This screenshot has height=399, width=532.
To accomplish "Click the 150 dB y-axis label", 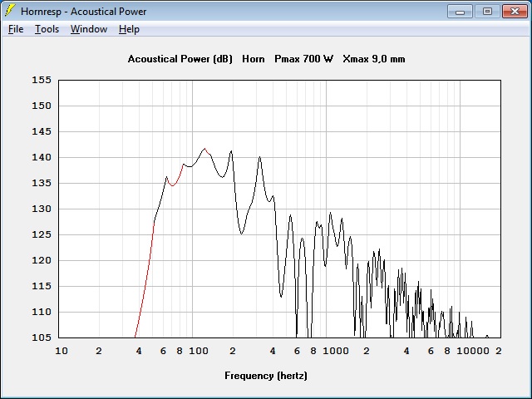I will pos(42,106).
